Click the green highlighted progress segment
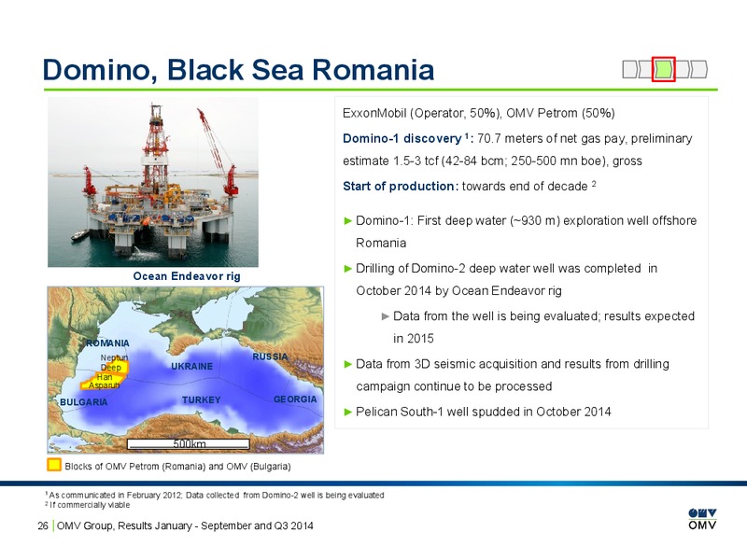This screenshot has width=747, height=560. tap(664, 69)
